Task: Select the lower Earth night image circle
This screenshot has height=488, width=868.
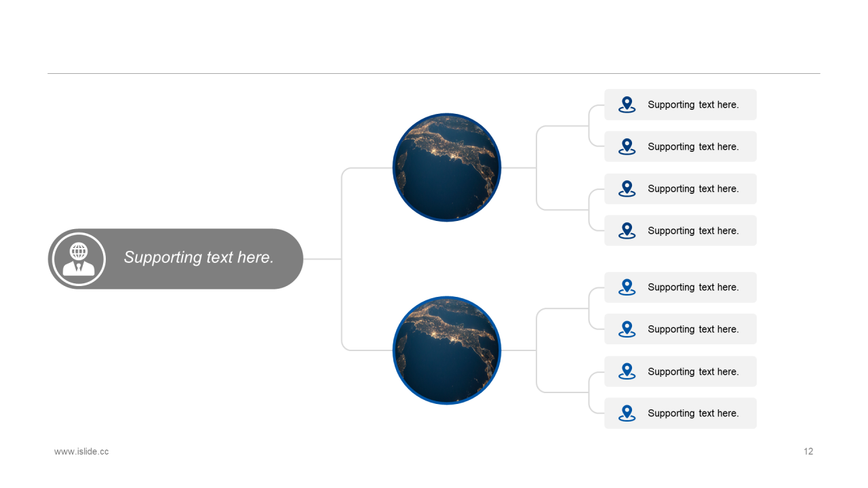Action: click(447, 350)
